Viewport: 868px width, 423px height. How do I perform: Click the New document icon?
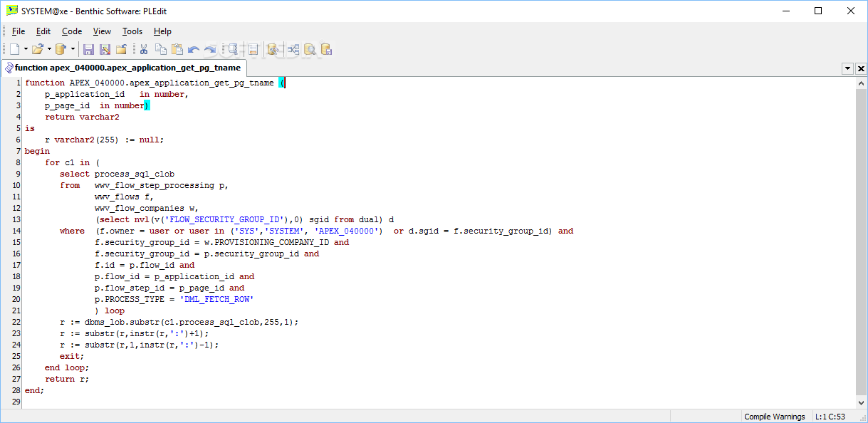[x=14, y=49]
